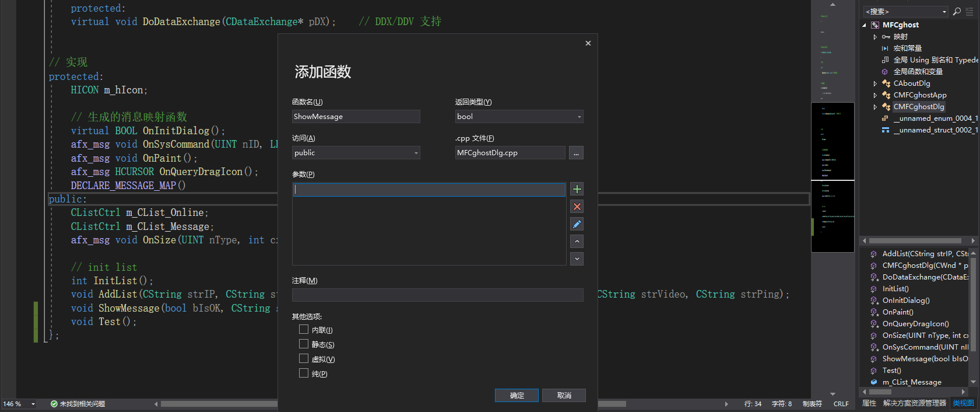Click the 制表符 indicator in the status bar

812,404
